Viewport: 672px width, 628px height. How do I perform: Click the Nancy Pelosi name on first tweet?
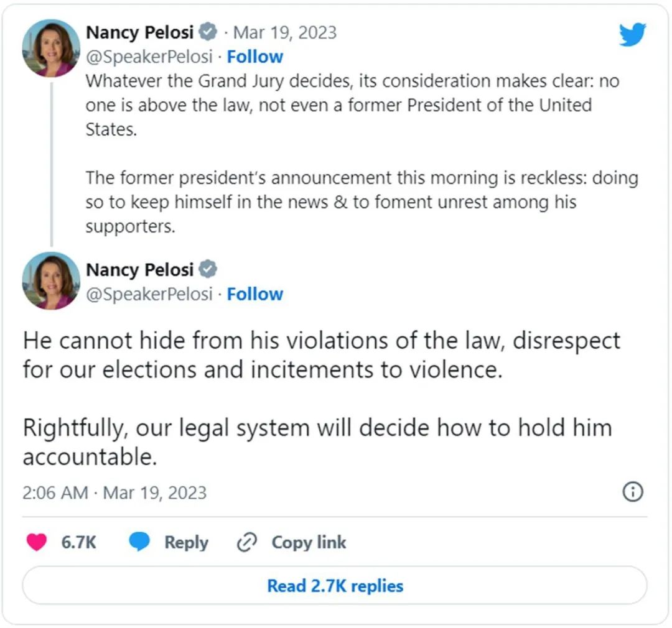tap(140, 32)
